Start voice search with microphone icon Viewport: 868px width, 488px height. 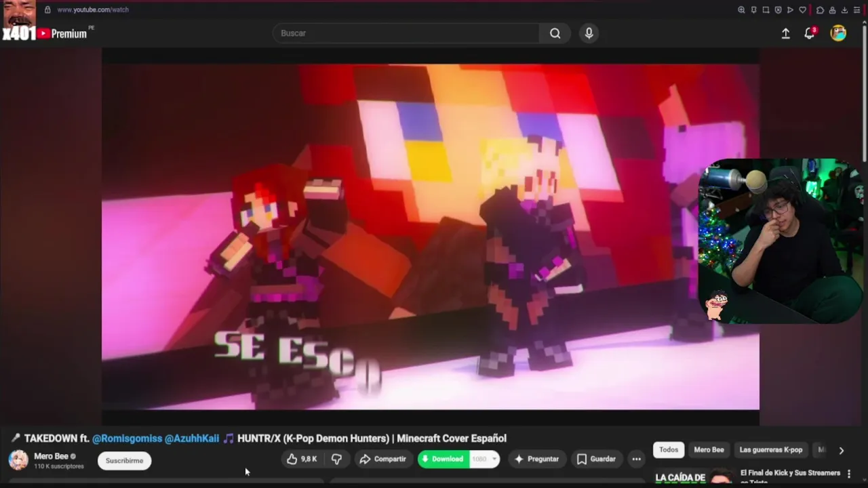coord(589,33)
